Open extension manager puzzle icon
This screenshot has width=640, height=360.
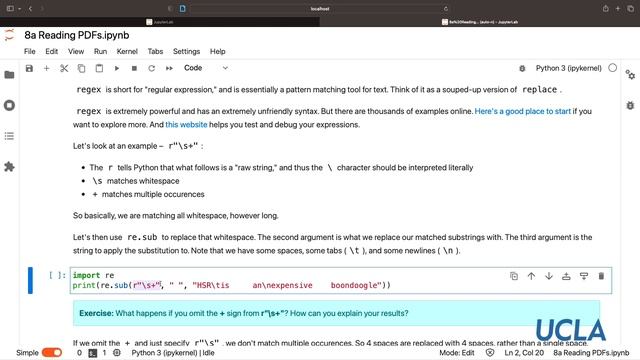(9, 167)
